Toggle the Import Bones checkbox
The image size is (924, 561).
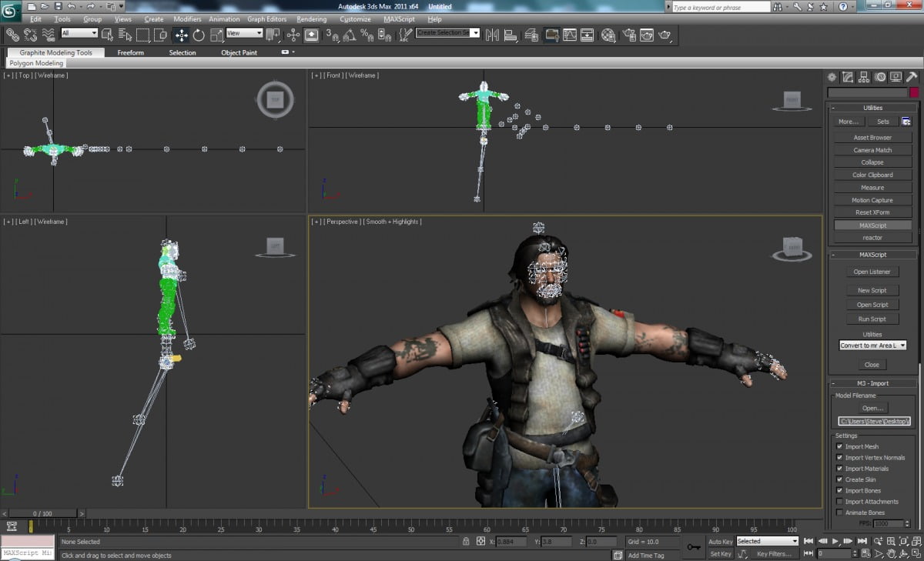tap(839, 490)
